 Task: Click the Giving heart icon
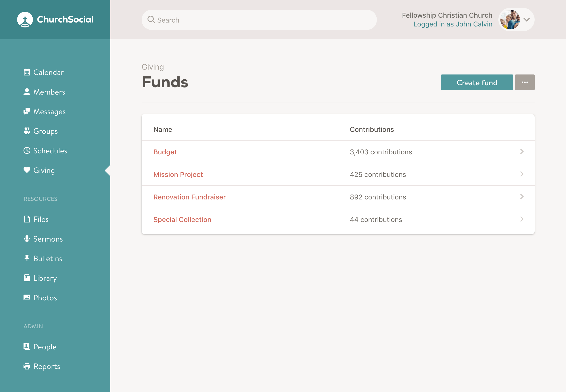[27, 170]
